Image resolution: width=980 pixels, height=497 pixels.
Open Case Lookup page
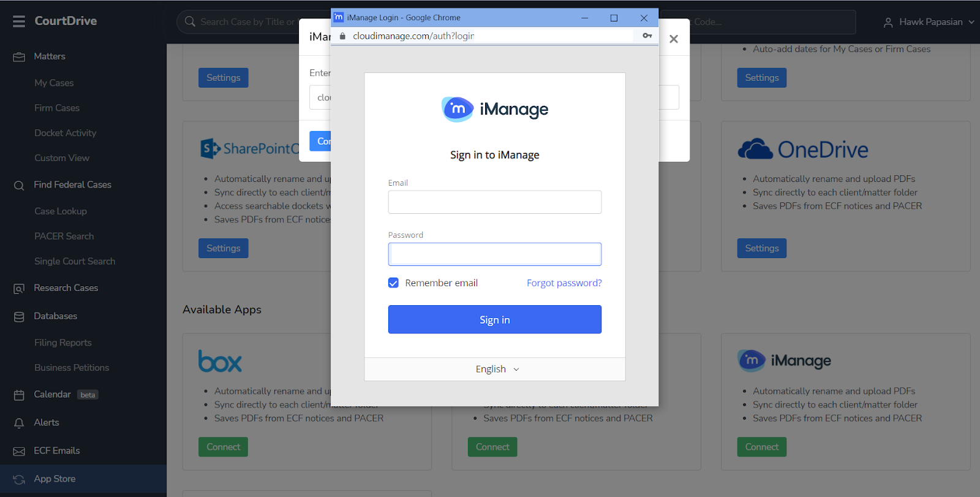coord(61,211)
